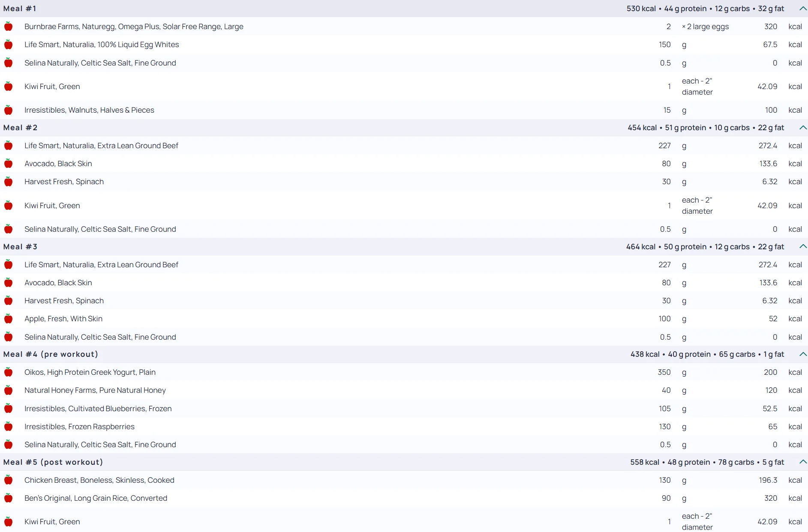This screenshot has height=532, width=808.
Task: Click apple icon beside Meal #1 Celtic Sea Salt
Action: click(8, 63)
